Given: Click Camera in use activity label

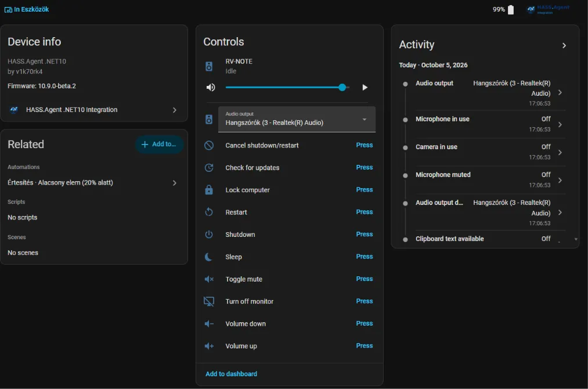Looking at the screenshot, I should (x=436, y=147).
